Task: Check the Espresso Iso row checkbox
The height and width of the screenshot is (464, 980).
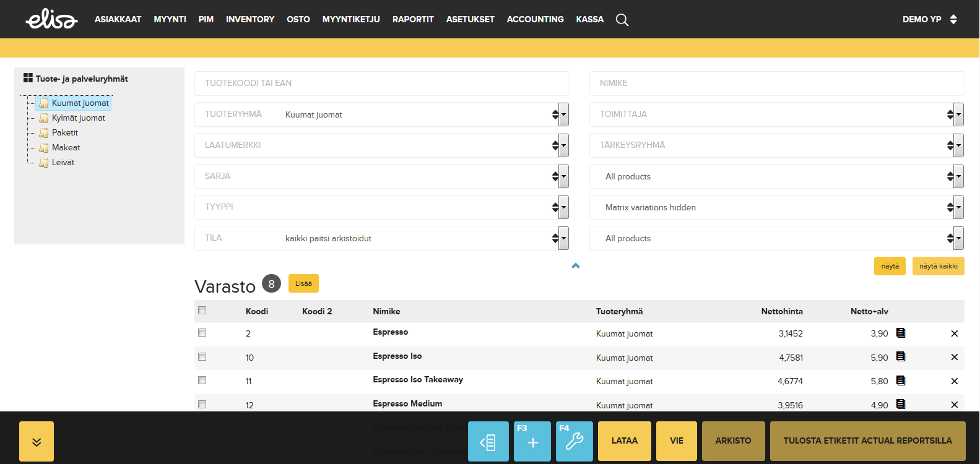Action: [x=202, y=357]
